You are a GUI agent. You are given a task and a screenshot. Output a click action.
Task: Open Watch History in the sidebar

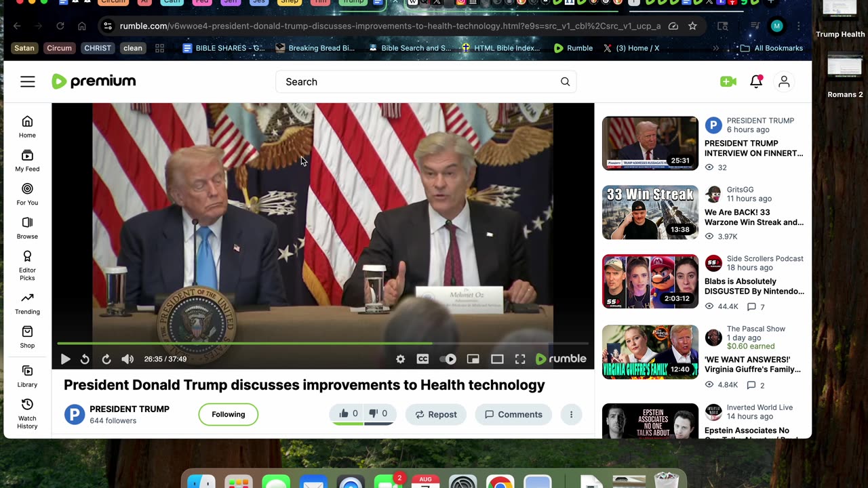point(27,413)
